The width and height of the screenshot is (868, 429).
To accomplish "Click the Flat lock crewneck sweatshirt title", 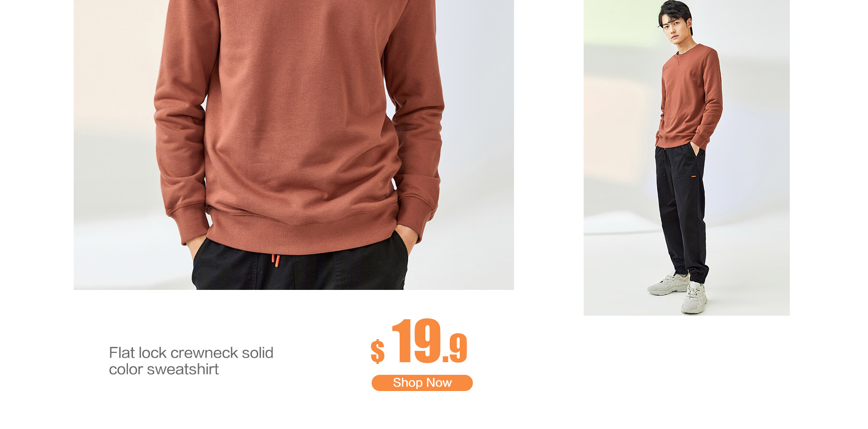I will pos(191,361).
